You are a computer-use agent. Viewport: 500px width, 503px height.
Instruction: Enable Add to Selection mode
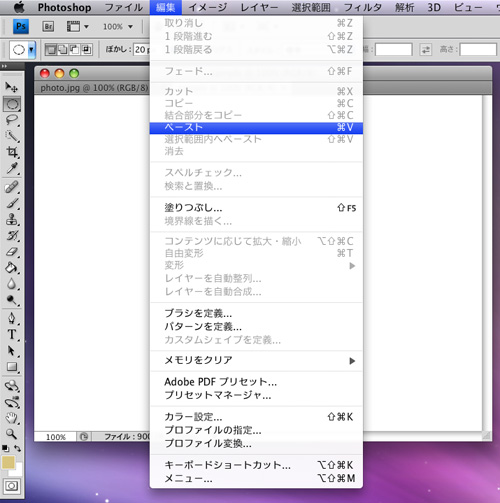pyautogui.click(x=63, y=50)
